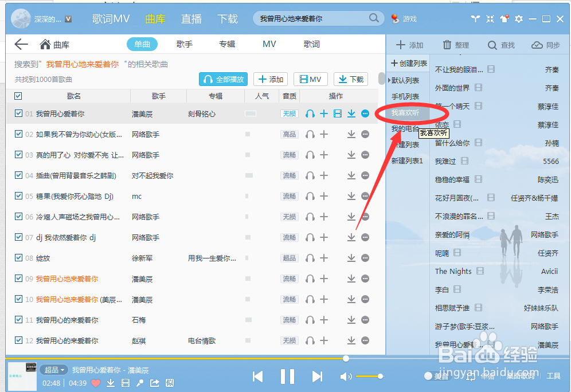This screenshot has width=571, height=392.
Task: Open more options for song 01
Action: pos(365,113)
